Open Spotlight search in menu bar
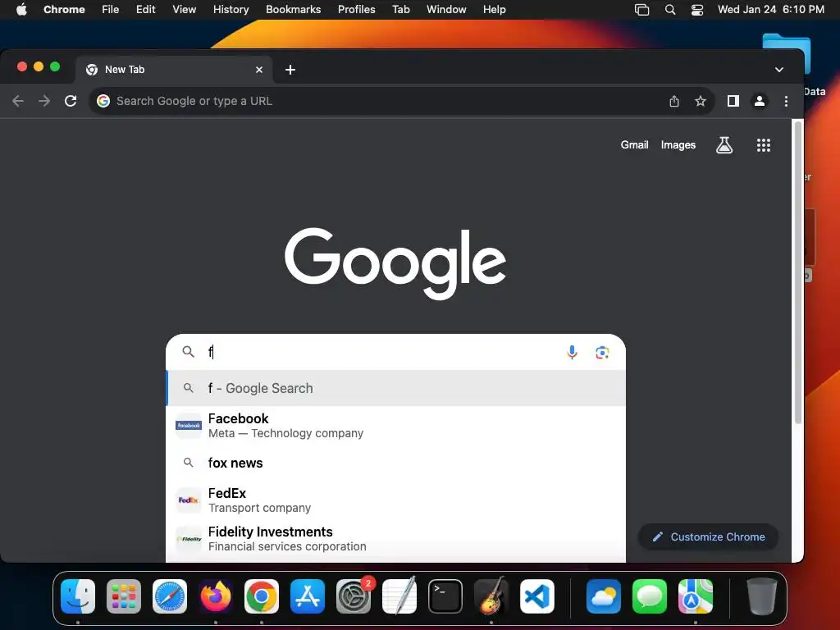The image size is (840, 630). tap(670, 10)
